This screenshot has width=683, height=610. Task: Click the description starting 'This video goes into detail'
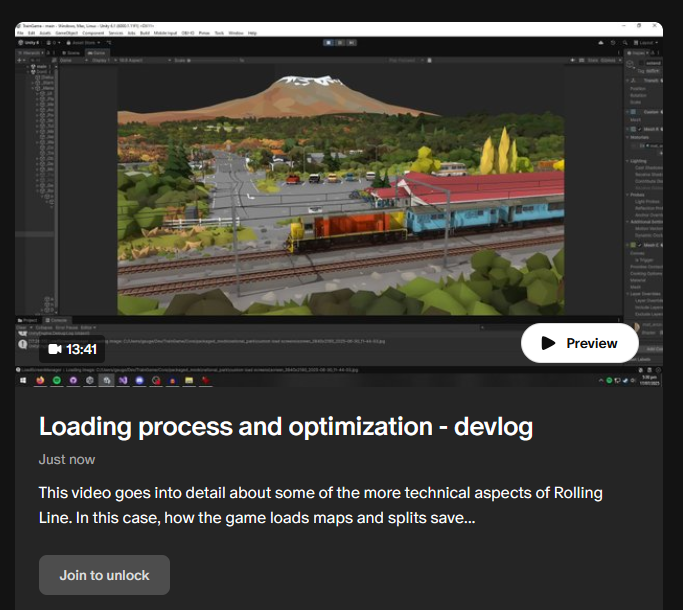click(321, 505)
